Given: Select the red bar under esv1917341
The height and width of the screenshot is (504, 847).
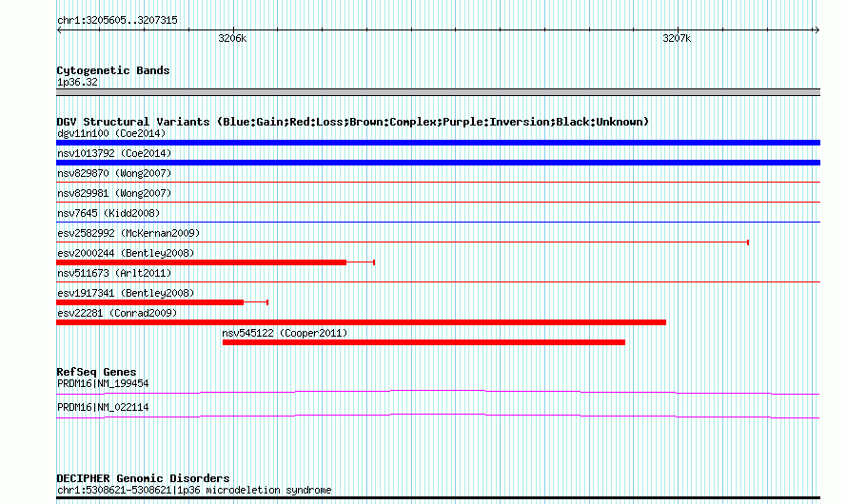Looking at the screenshot, I should click(x=149, y=302).
